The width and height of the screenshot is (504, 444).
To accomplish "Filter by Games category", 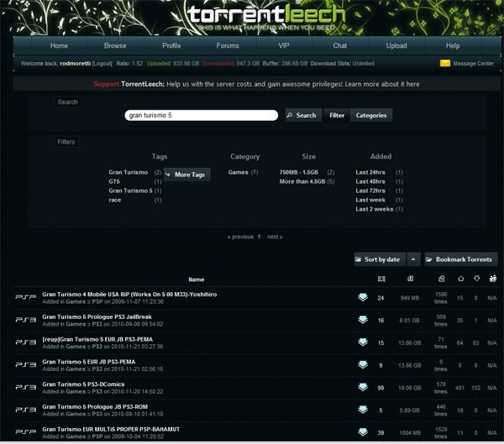I will click(239, 172).
